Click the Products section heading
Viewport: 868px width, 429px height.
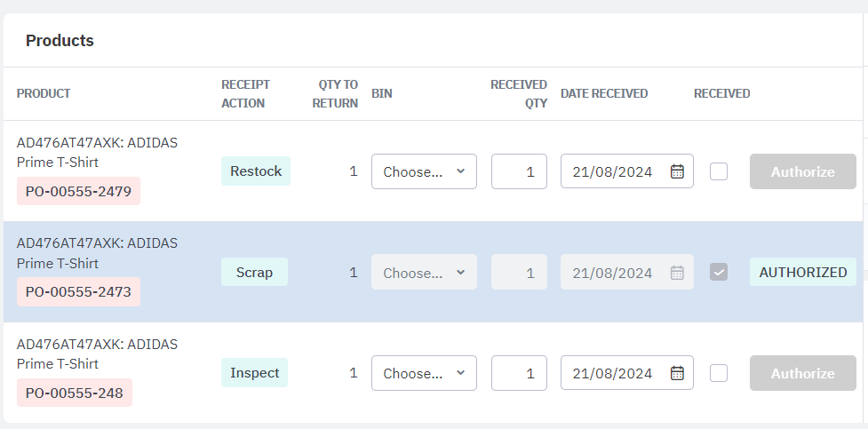(60, 40)
